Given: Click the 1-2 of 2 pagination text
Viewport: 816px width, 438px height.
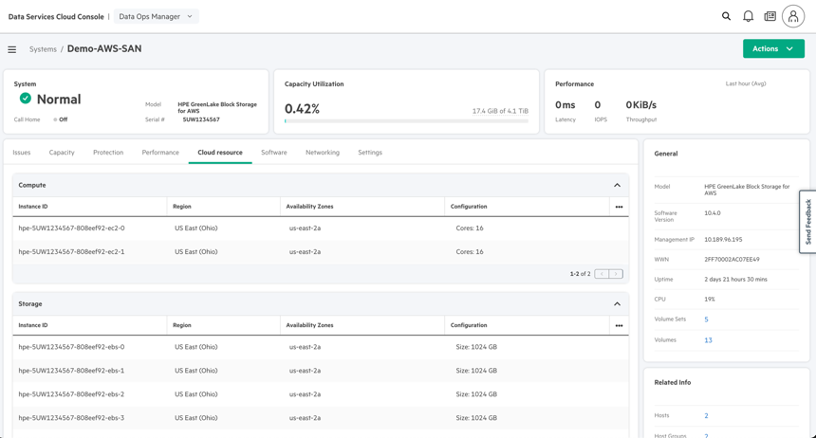Looking at the screenshot, I should click(x=580, y=274).
